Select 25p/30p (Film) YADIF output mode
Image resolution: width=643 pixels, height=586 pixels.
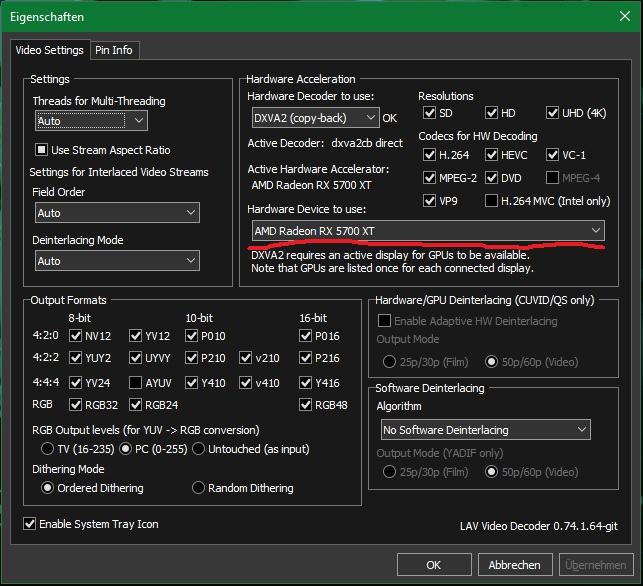click(x=389, y=472)
